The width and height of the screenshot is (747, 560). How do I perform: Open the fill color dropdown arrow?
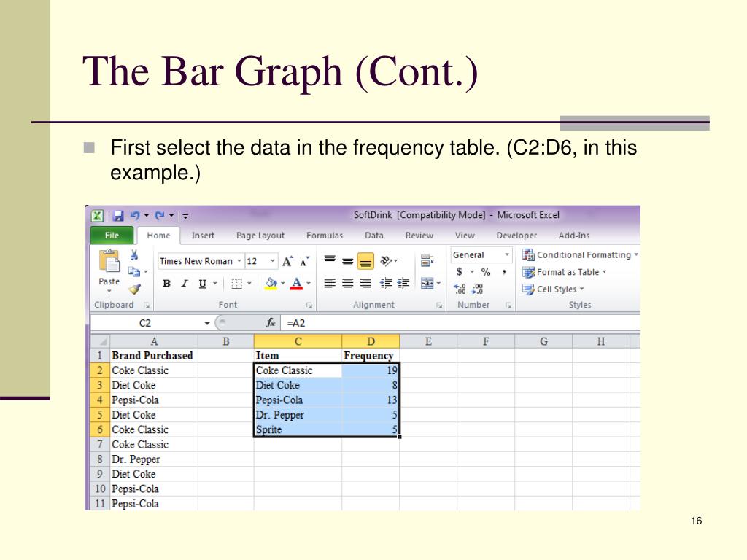pyautogui.click(x=282, y=284)
